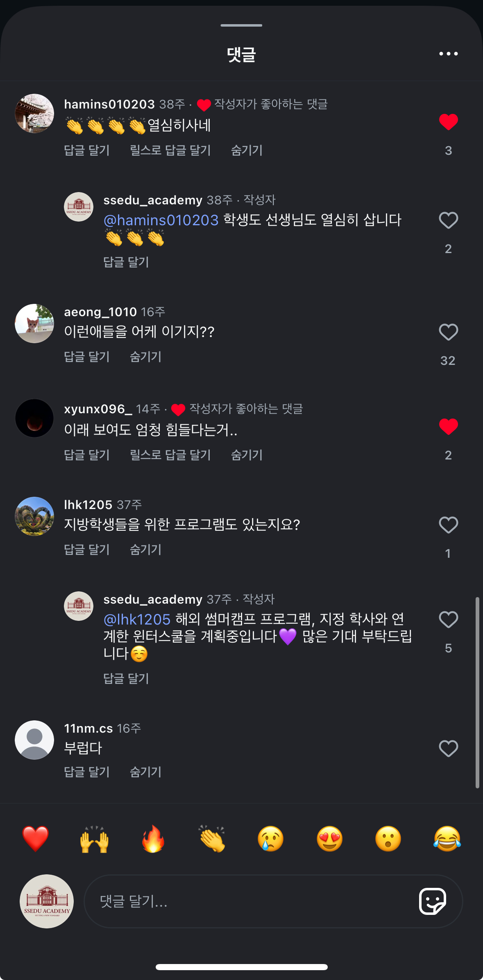The image size is (483, 980).
Task: Reply with Reels to xyunx096_'s comment
Action: (170, 455)
